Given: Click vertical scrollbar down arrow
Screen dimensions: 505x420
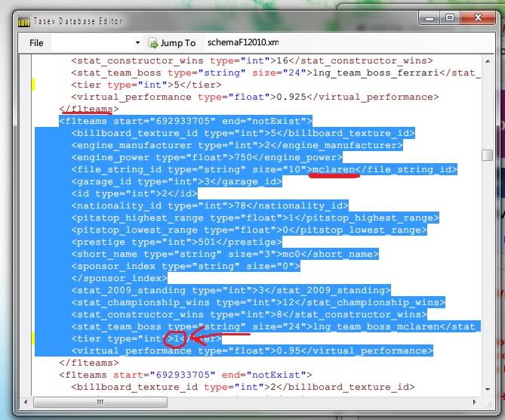Looking at the screenshot, I should tap(488, 389).
